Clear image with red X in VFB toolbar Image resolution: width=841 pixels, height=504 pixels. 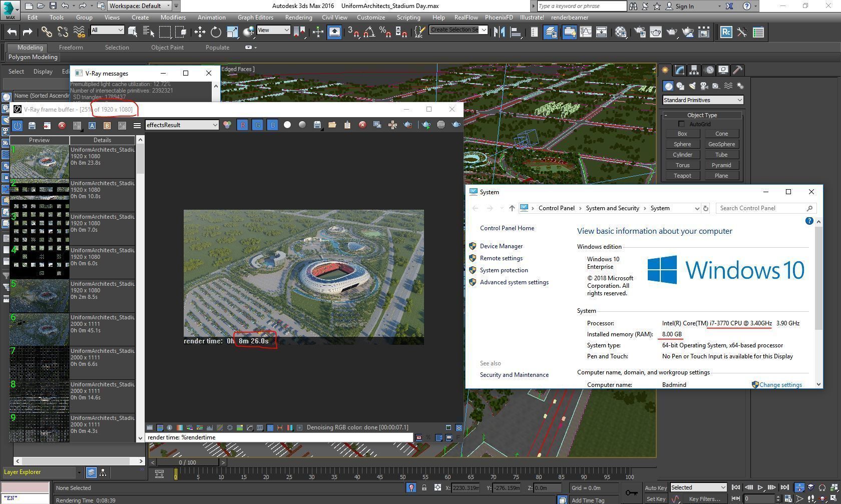pos(362,125)
